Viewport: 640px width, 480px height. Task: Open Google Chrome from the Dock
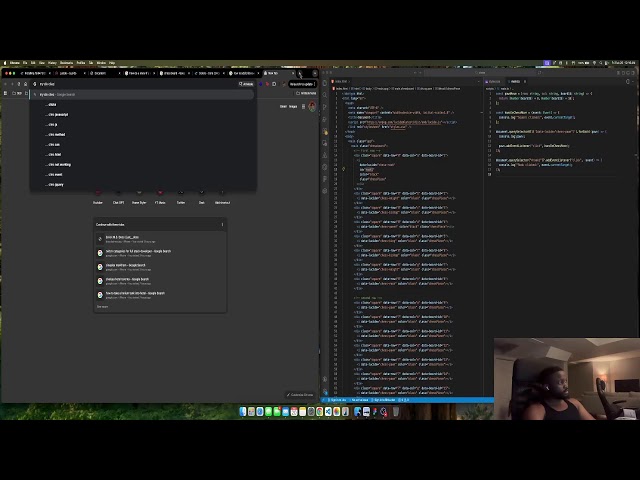click(x=320, y=412)
